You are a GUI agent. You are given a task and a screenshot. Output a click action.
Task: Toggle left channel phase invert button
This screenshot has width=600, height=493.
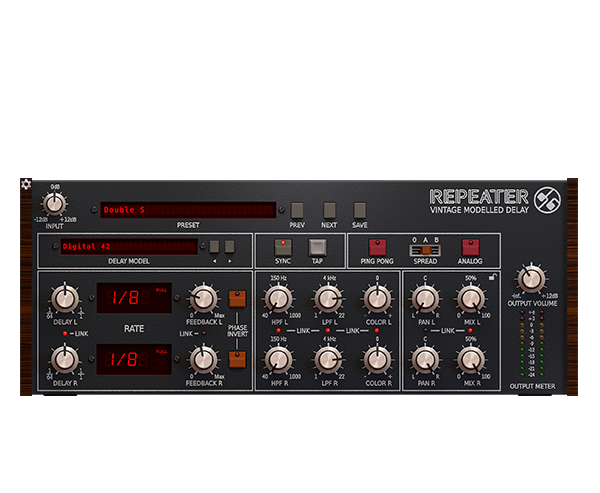pyautogui.click(x=237, y=299)
